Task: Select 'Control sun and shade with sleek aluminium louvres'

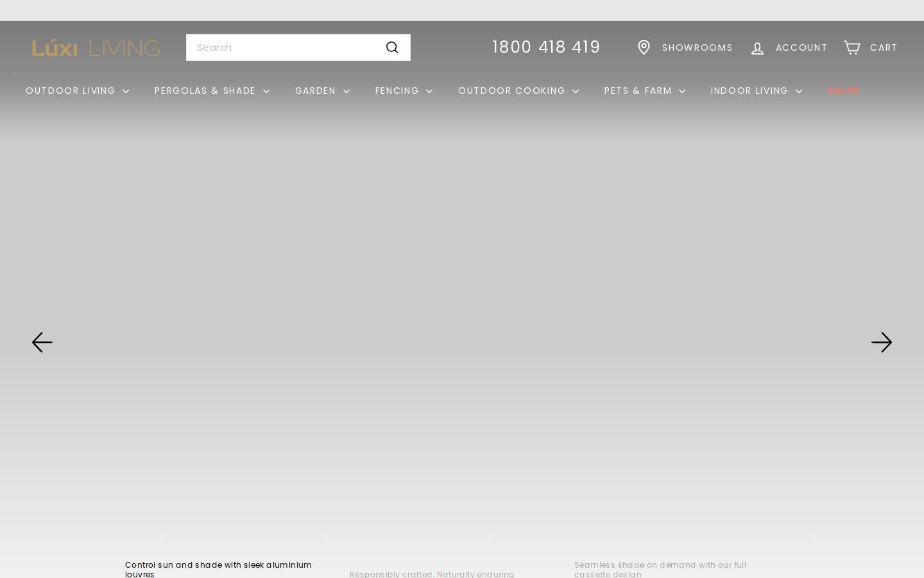Action: click(218, 569)
